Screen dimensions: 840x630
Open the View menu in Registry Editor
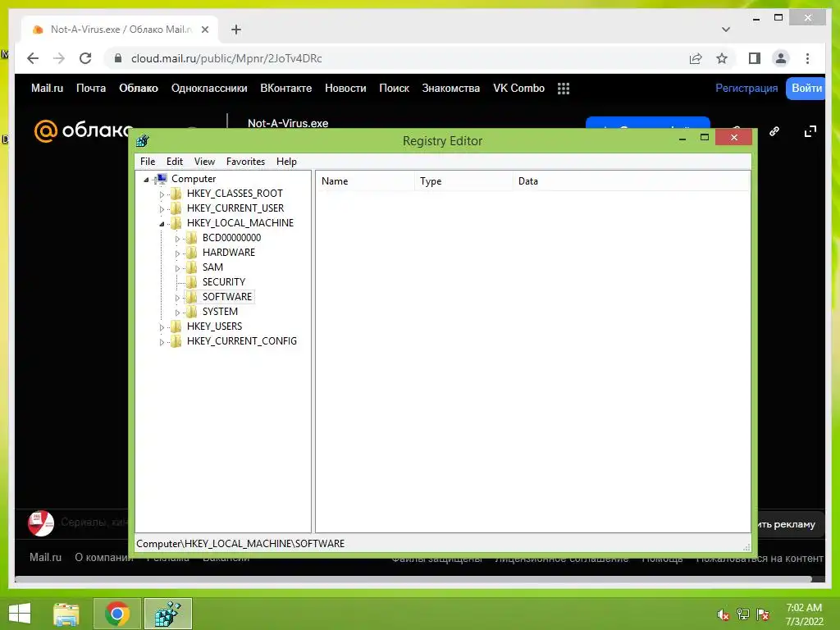pyautogui.click(x=204, y=162)
